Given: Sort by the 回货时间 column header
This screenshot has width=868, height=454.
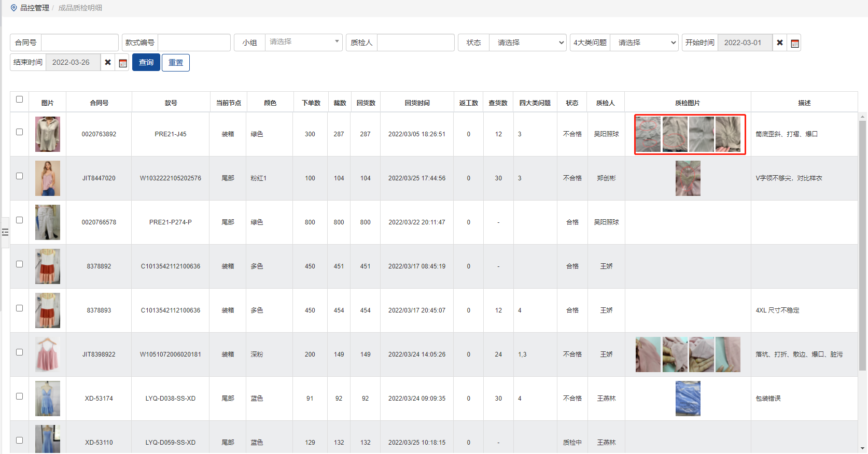Looking at the screenshot, I should 417,103.
